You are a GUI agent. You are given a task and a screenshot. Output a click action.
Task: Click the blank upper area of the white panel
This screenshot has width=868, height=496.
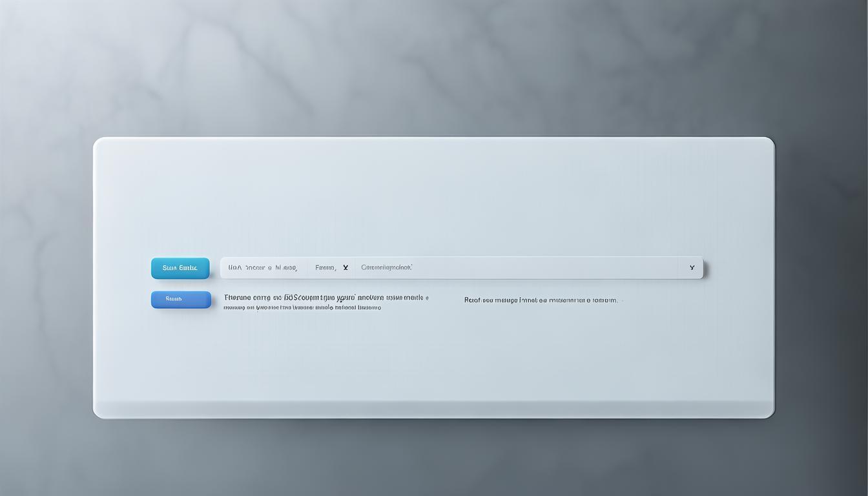tap(433, 194)
